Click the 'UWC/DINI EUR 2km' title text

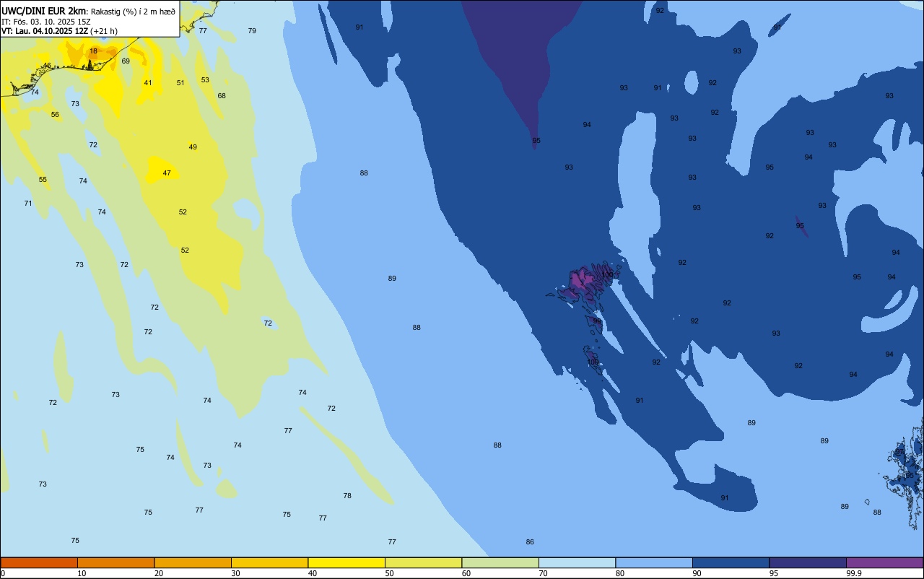click(x=44, y=11)
